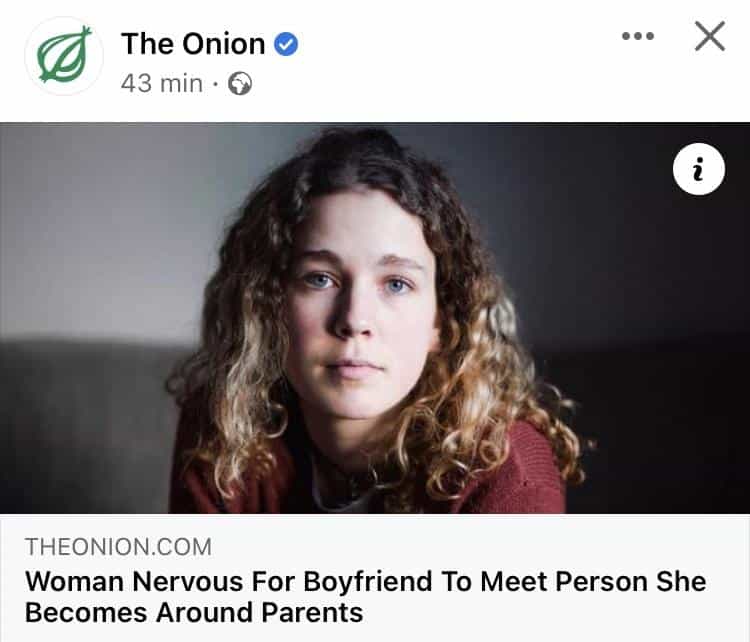Tap the circular info icon on photo
Screen dimensions: 750x642
click(x=698, y=171)
